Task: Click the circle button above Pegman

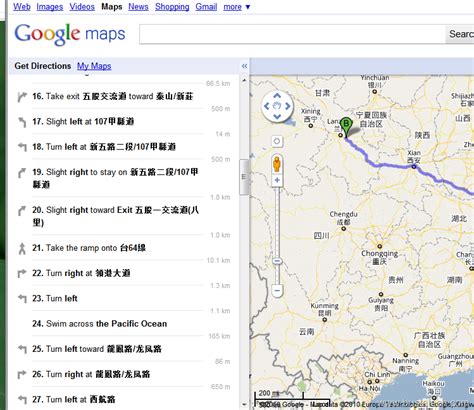Action: pyautogui.click(x=277, y=141)
